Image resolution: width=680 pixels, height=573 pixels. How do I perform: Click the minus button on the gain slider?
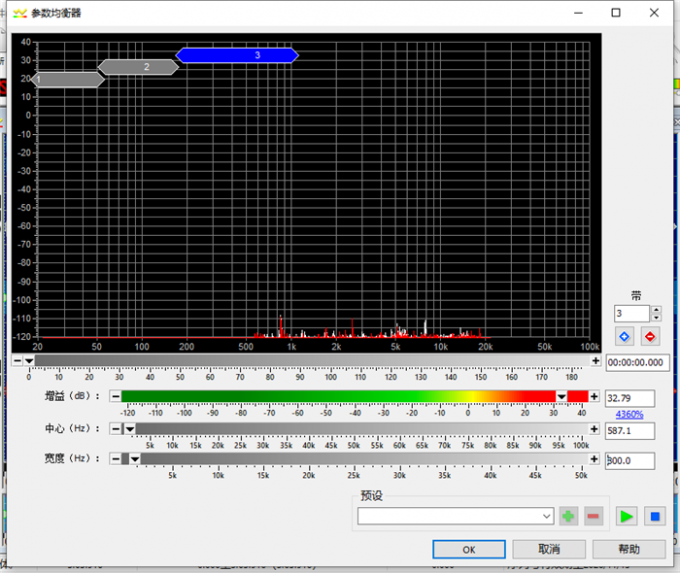[x=115, y=397]
